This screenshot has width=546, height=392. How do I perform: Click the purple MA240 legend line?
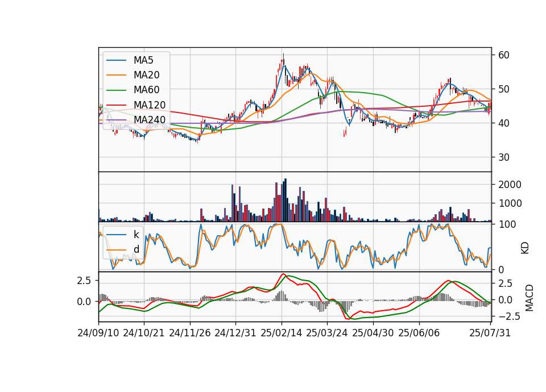click(116, 120)
